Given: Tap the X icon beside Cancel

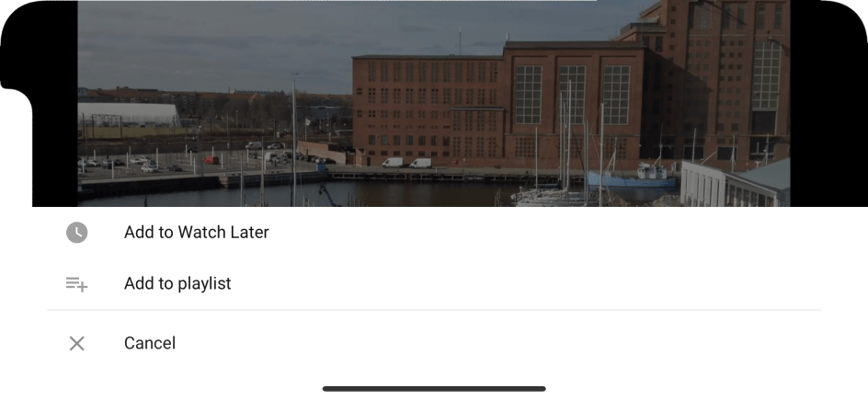Looking at the screenshot, I should (77, 344).
